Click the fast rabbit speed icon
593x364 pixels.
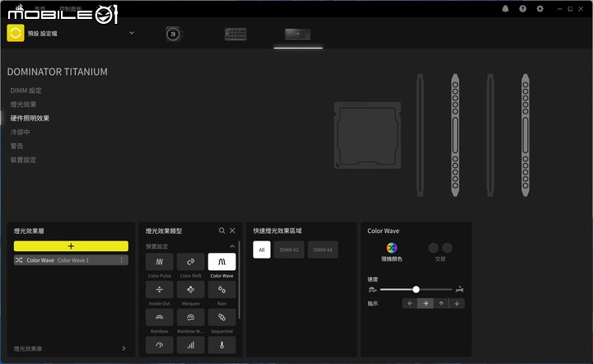460,290
